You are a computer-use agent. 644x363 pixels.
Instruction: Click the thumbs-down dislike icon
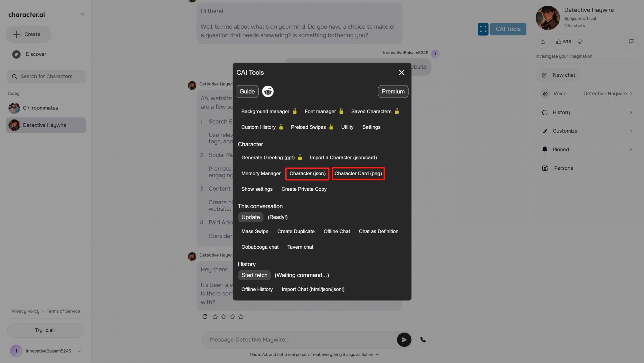tap(580, 42)
